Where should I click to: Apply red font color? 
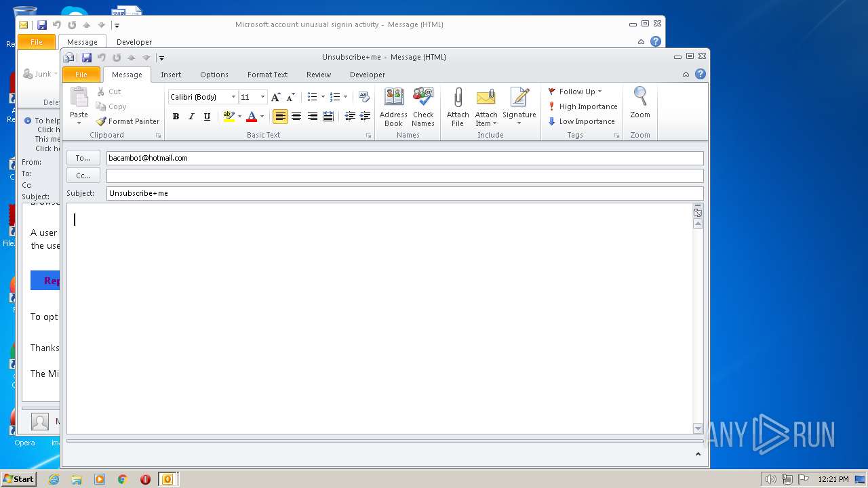(x=252, y=117)
